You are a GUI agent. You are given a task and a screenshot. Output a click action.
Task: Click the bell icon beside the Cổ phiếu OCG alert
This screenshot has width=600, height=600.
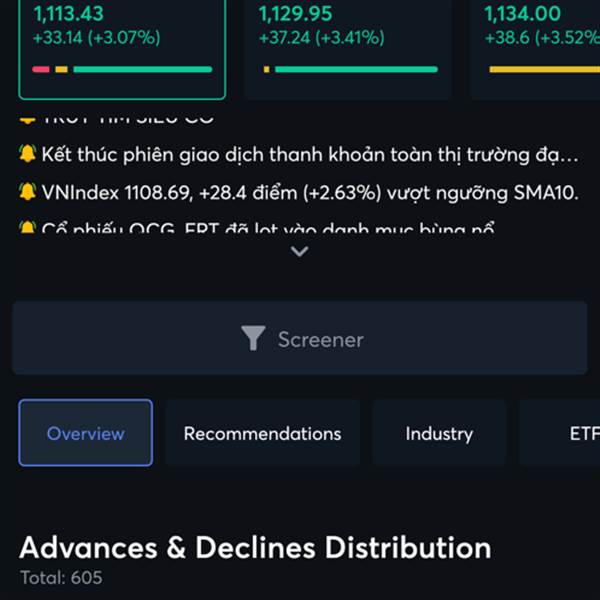pyautogui.click(x=27, y=229)
